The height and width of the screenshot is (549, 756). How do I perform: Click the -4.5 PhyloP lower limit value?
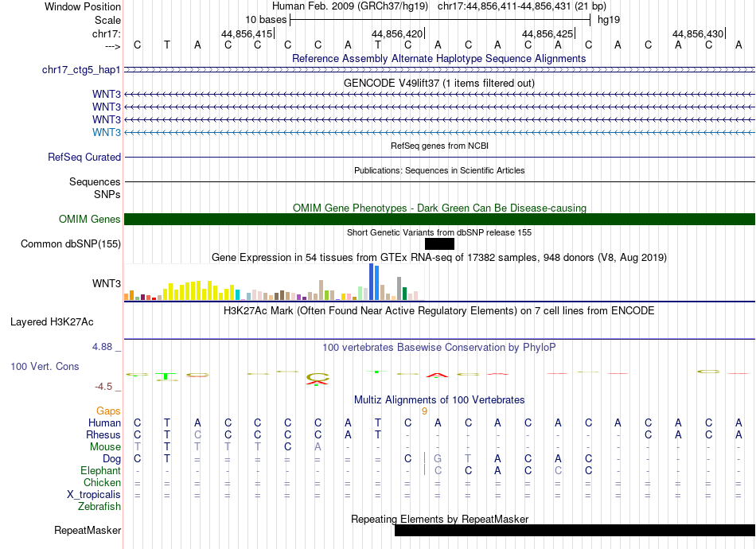[x=103, y=387]
